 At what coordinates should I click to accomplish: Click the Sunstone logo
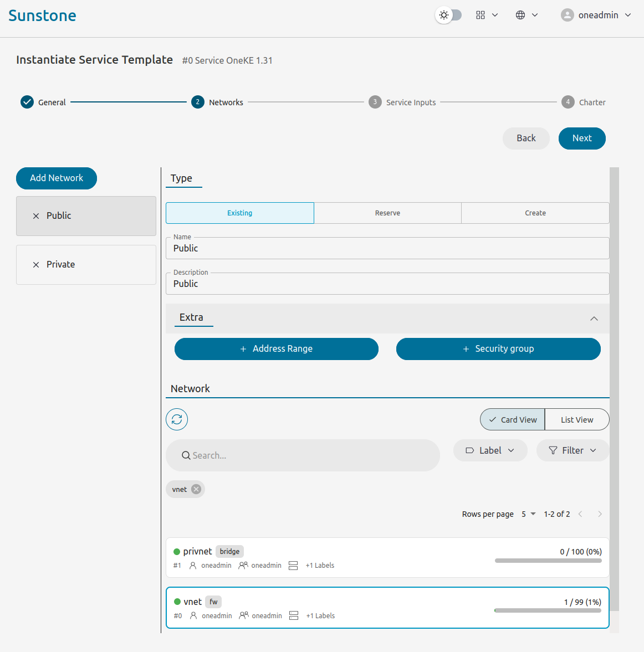(x=43, y=16)
